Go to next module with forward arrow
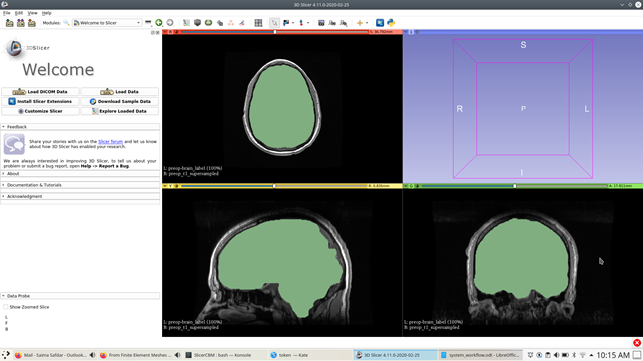Image resolution: width=643 pixels, height=361 pixels. [170, 23]
